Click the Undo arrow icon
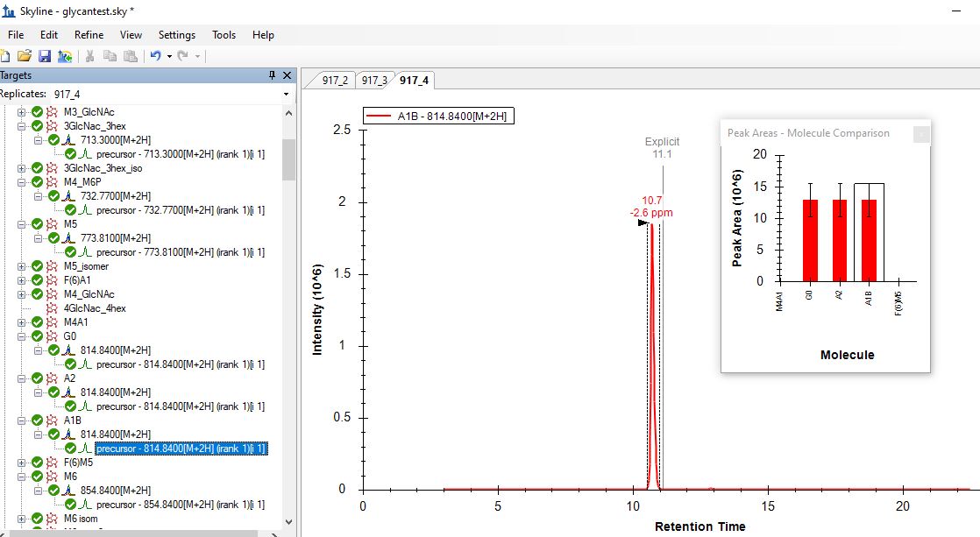This screenshot has height=537, width=980. coord(155,56)
